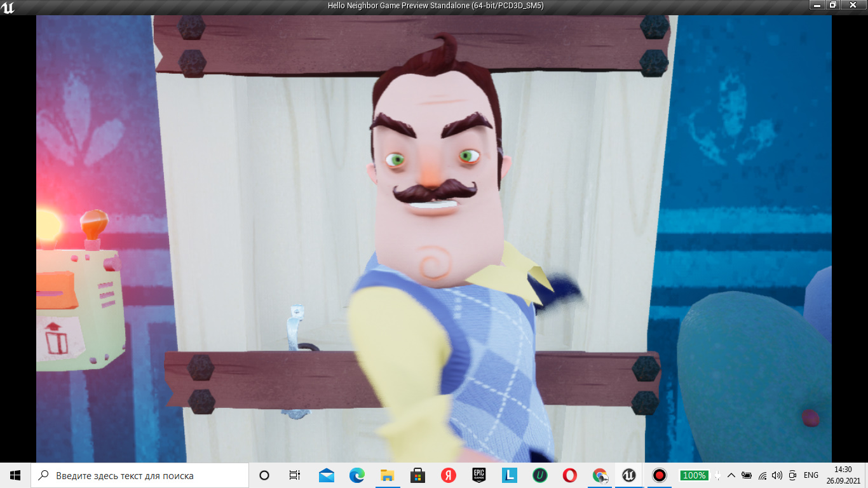Open the clock showing 14:30
Image resolution: width=868 pixels, height=488 pixels.
click(x=844, y=475)
